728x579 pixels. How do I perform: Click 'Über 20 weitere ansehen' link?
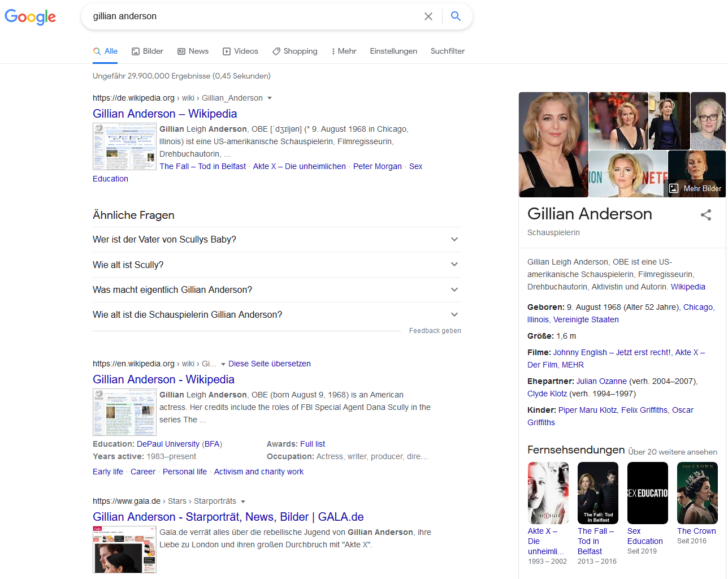(673, 452)
